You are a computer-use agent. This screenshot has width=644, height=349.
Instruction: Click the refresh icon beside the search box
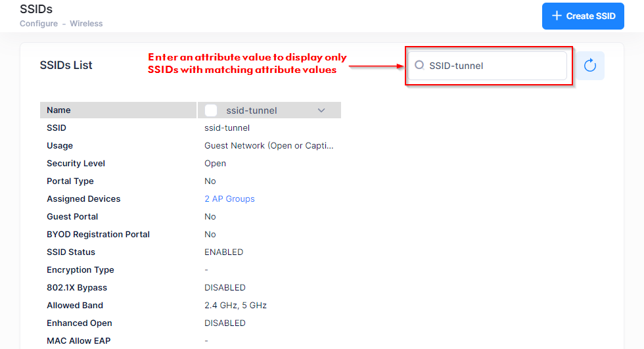589,65
